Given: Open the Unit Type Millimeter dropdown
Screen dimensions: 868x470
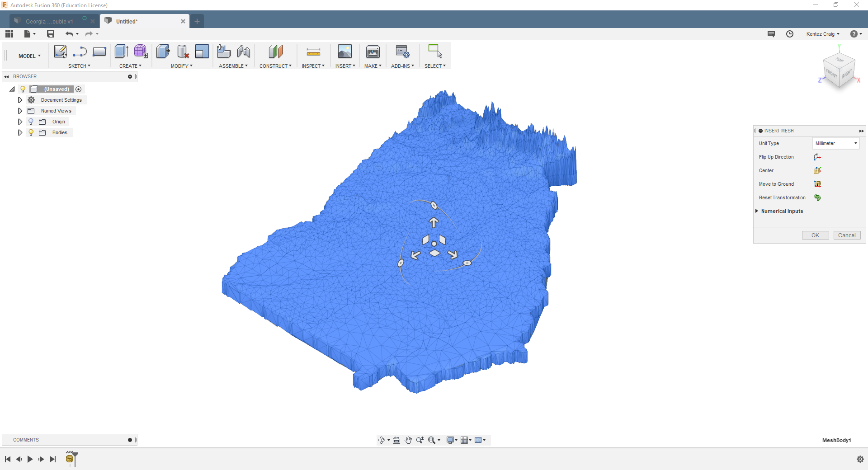Looking at the screenshot, I should pyautogui.click(x=835, y=143).
